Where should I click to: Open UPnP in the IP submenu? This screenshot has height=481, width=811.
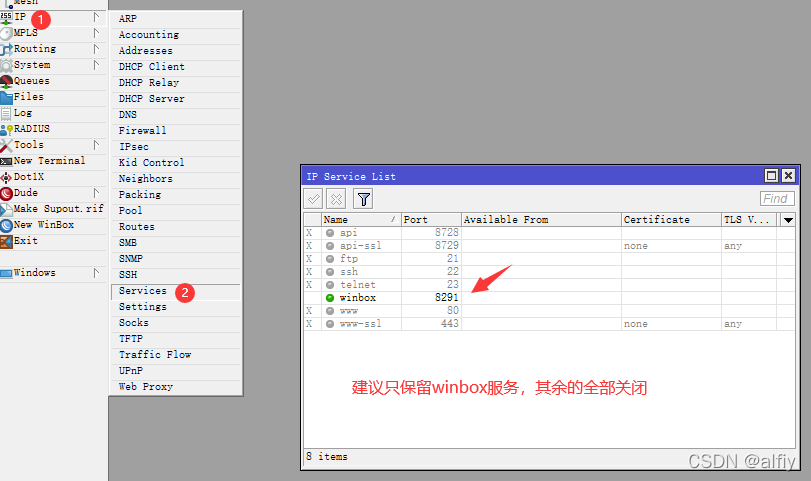tap(176, 371)
